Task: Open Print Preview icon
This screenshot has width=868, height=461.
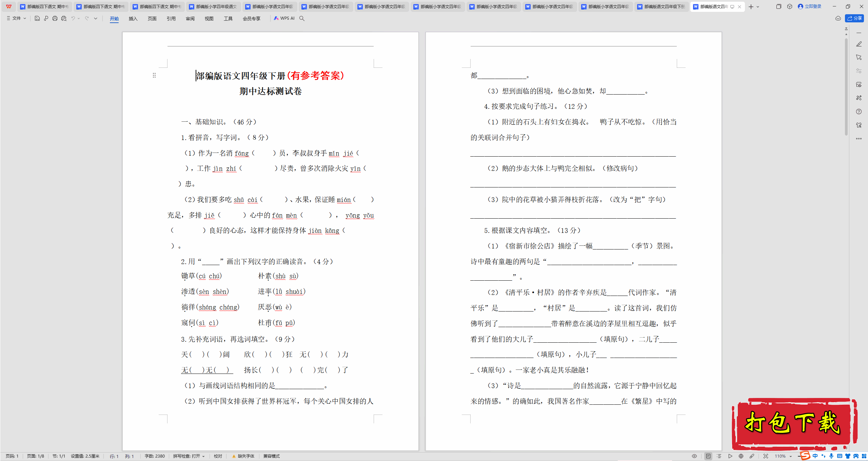Action: [x=64, y=18]
